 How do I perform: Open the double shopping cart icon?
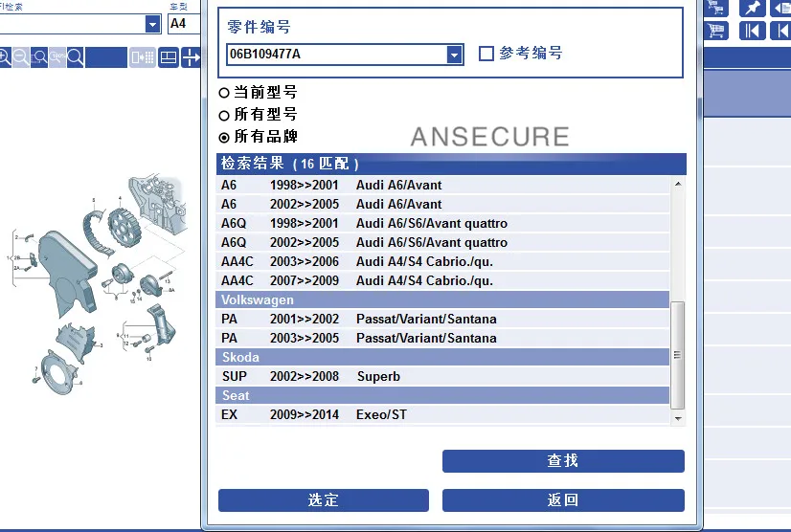coord(715,7)
